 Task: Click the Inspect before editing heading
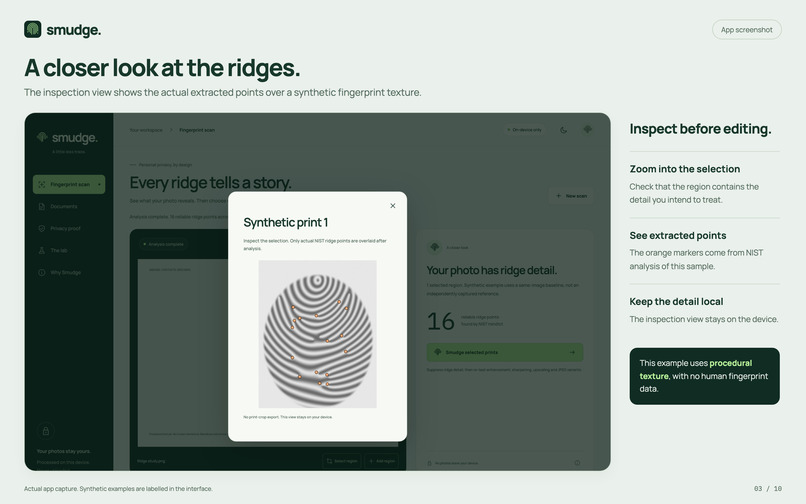pyautogui.click(x=700, y=129)
